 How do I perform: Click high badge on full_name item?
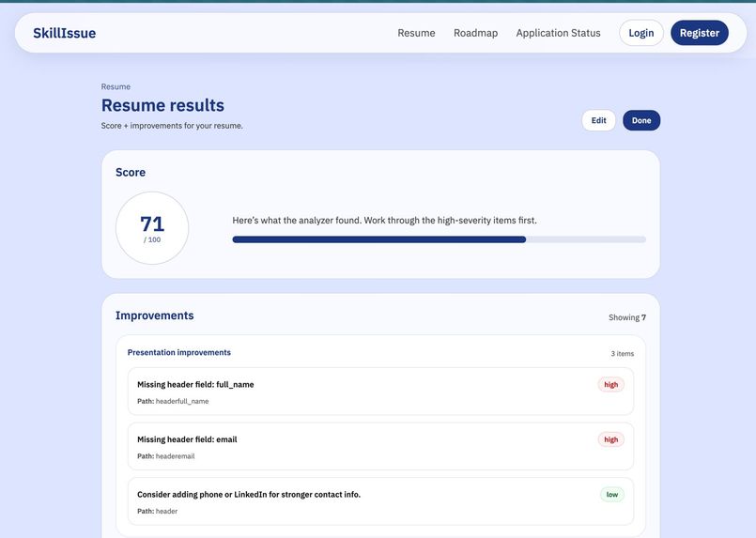610,385
